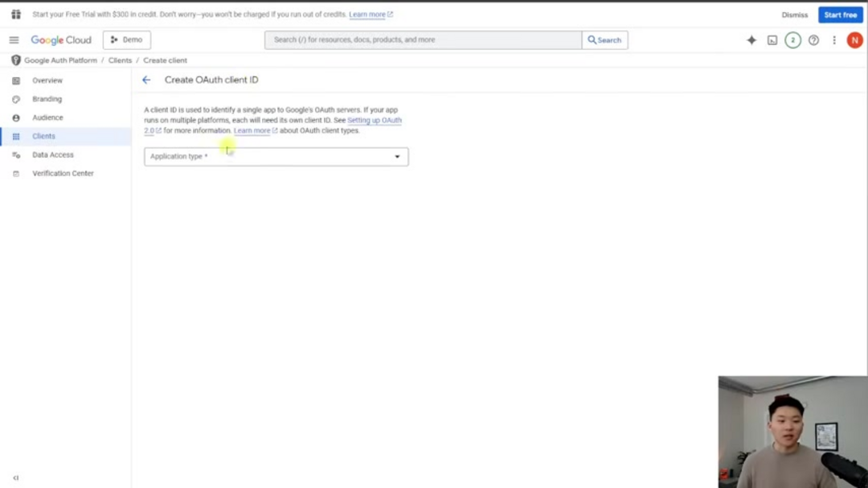This screenshot has height=488, width=868.
Task: Click the Start free button
Action: click(840, 14)
